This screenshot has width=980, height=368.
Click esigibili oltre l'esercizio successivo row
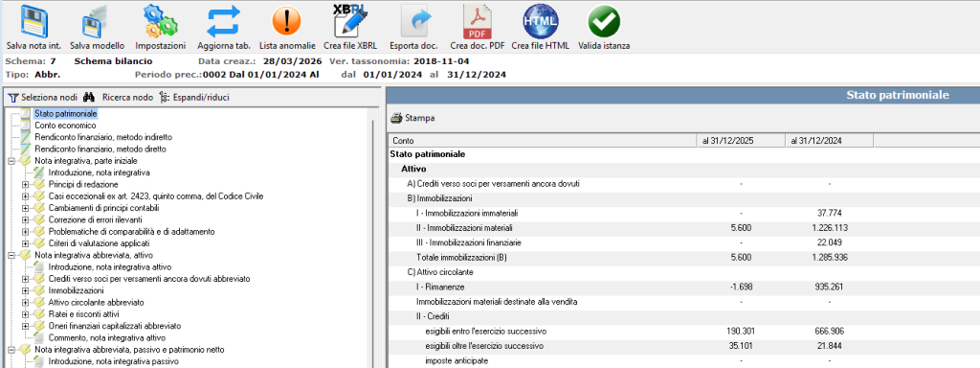click(683, 345)
